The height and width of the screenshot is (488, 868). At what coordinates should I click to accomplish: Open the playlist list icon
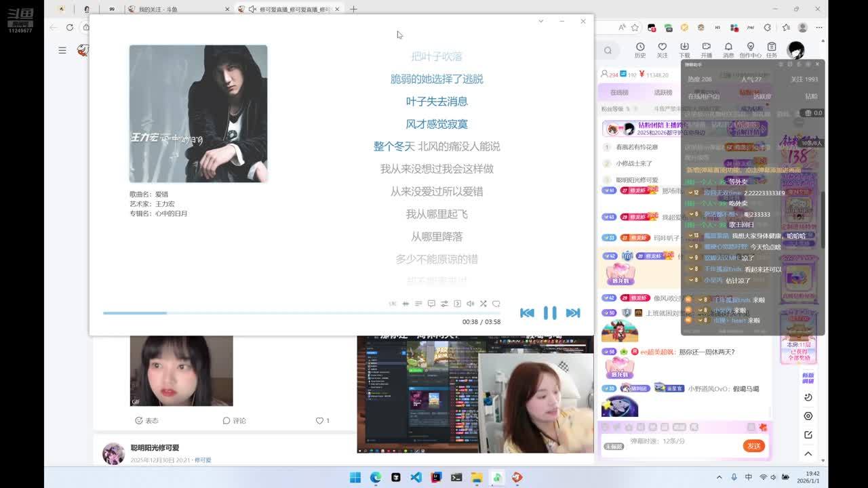(x=418, y=304)
